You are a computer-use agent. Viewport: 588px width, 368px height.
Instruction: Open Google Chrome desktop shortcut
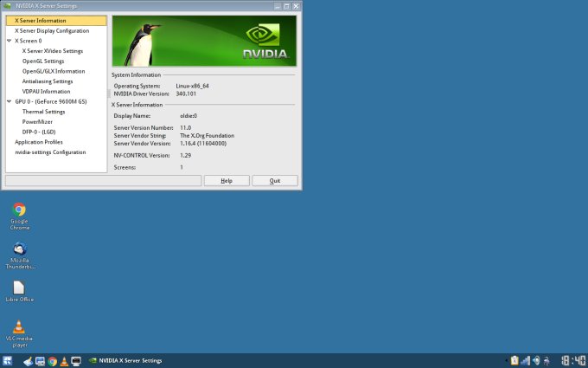click(x=20, y=216)
